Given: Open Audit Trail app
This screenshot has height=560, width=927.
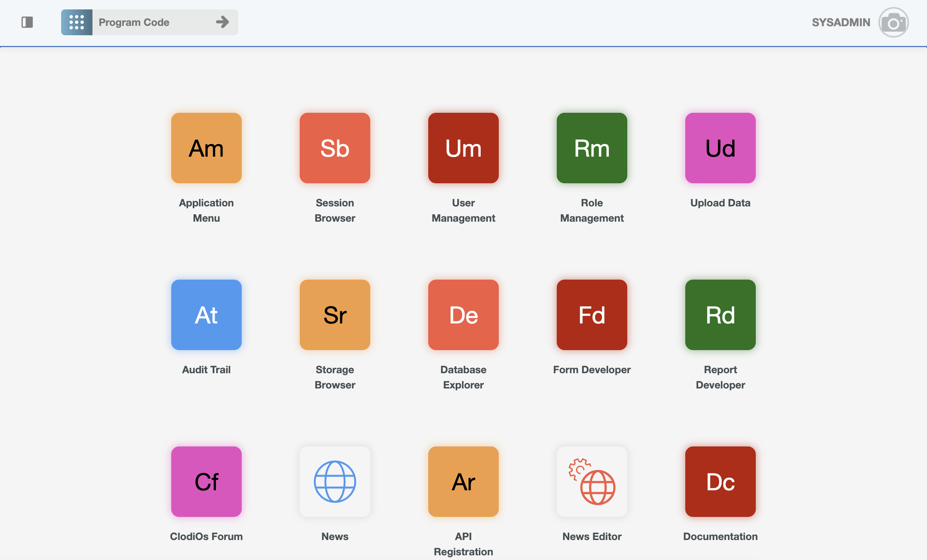Looking at the screenshot, I should [x=206, y=315].
